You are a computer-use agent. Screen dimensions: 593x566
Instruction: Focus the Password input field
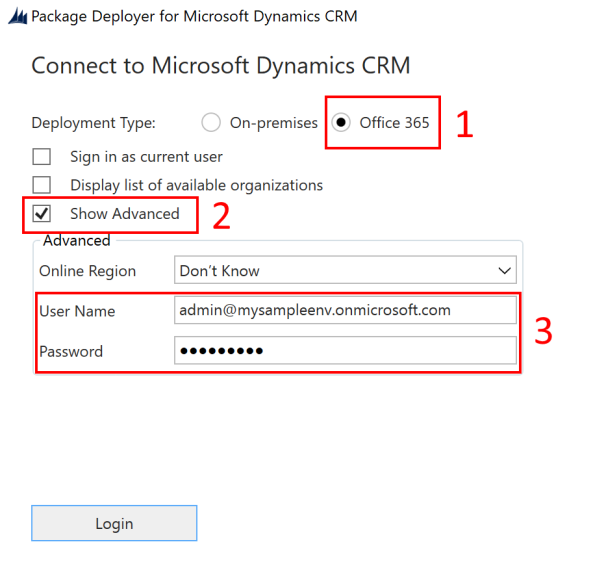[345, 350]
